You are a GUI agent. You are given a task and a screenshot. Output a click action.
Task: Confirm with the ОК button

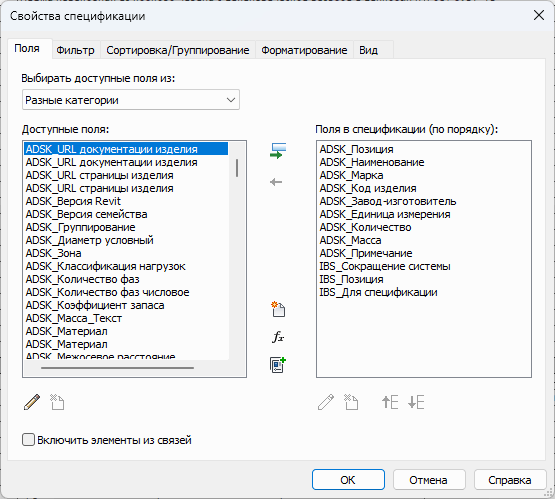[x=348, y=480]
